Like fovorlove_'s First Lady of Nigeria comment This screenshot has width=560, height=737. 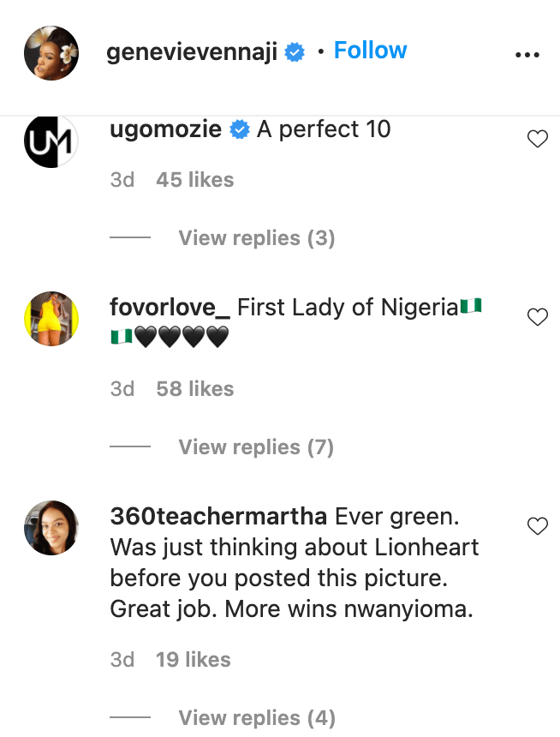pyautogui.click(x=537, y=317)
